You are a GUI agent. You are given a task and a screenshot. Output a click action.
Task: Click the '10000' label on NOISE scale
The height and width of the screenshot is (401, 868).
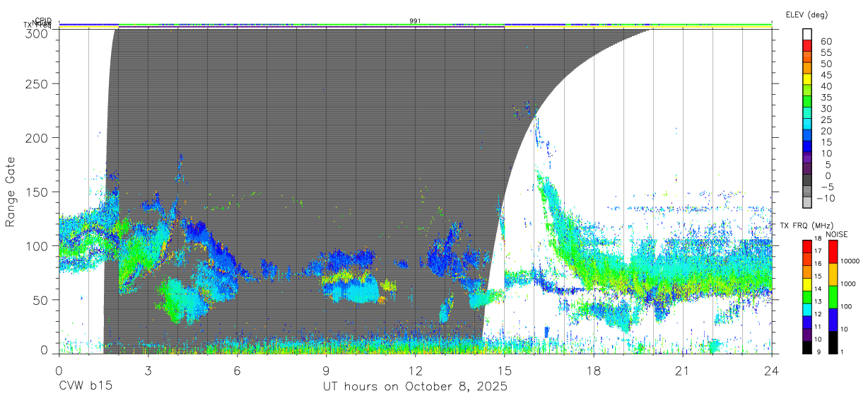point(852,262)
